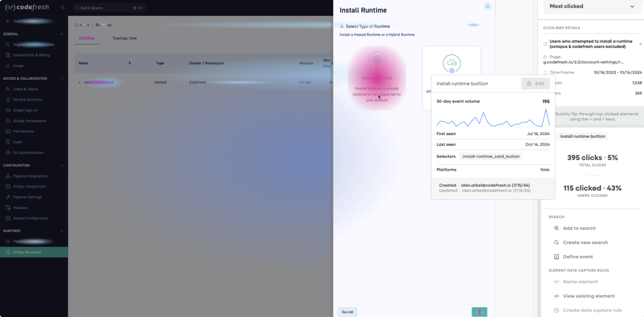Switch to the List View tab
Viewport: 644px width, 317px height.
(87, 38)
